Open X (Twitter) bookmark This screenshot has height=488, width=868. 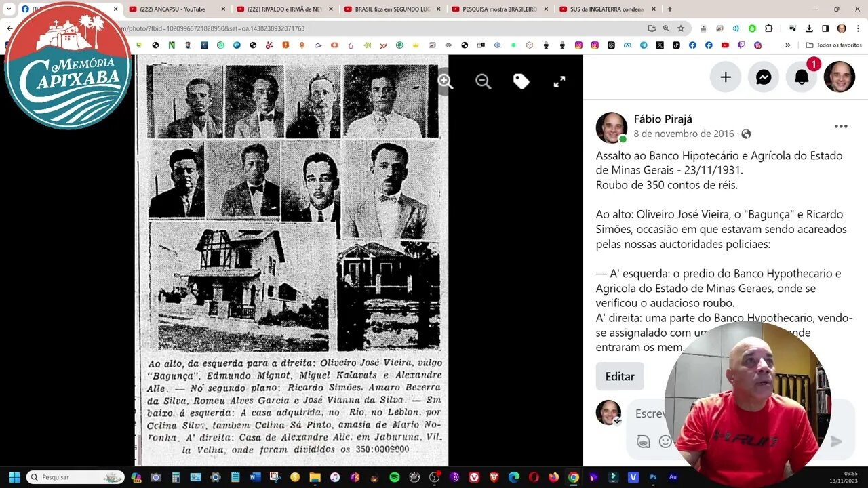(x=660, y=45)
